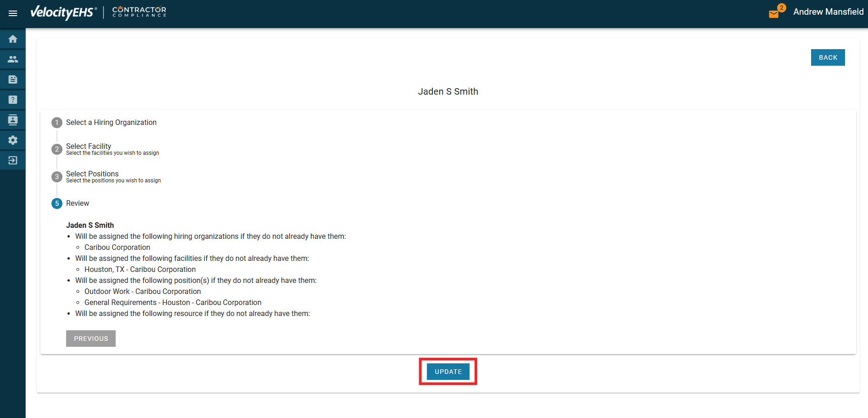Click the VelocityEHS logo
The height and width of the screenshot is (418, 868).
point(63,12)
